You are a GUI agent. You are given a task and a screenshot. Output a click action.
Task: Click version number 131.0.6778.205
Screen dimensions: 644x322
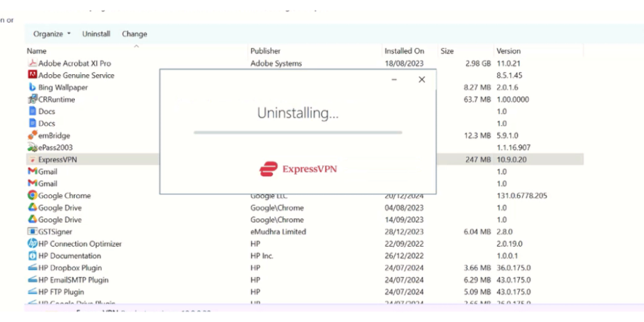click(x=521, y=196)
